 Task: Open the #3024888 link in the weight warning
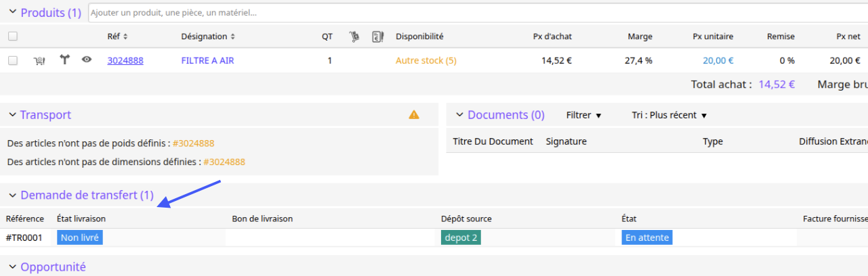tap(194, 143)
